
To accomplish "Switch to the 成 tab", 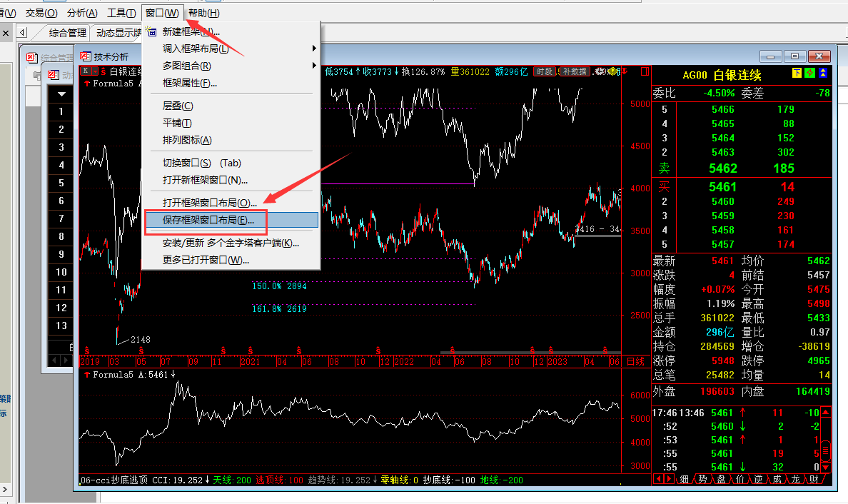I will pyautogui.click(x=777, y=479).
